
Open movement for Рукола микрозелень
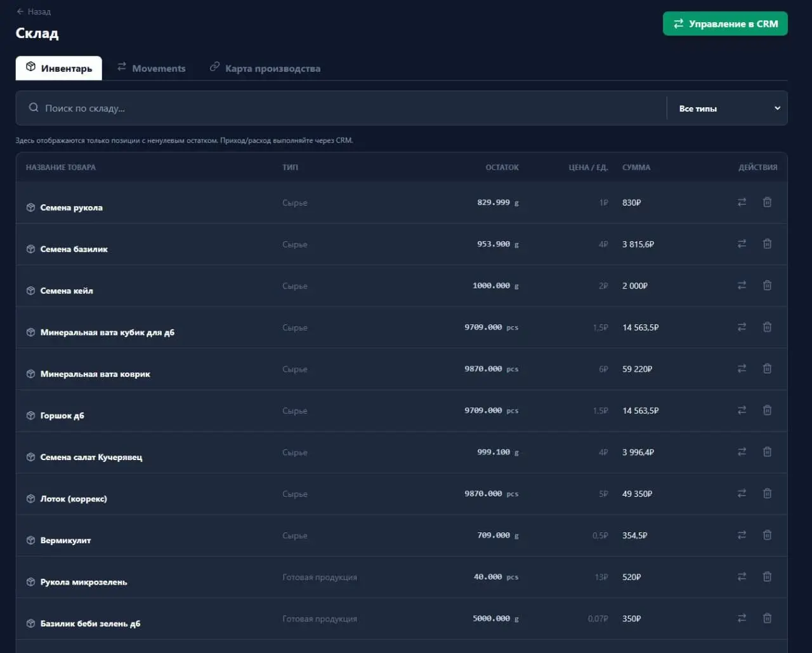tap(742, 577)
